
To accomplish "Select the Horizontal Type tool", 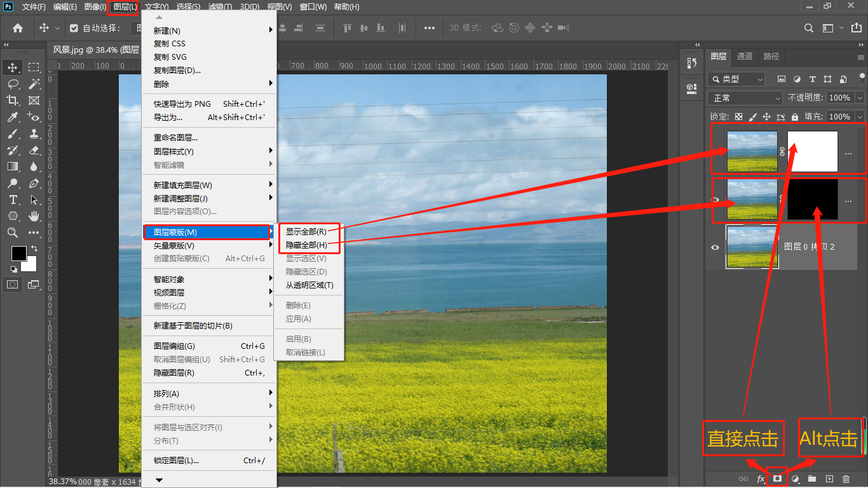I will pyautogui.click(x=13, y=200).
